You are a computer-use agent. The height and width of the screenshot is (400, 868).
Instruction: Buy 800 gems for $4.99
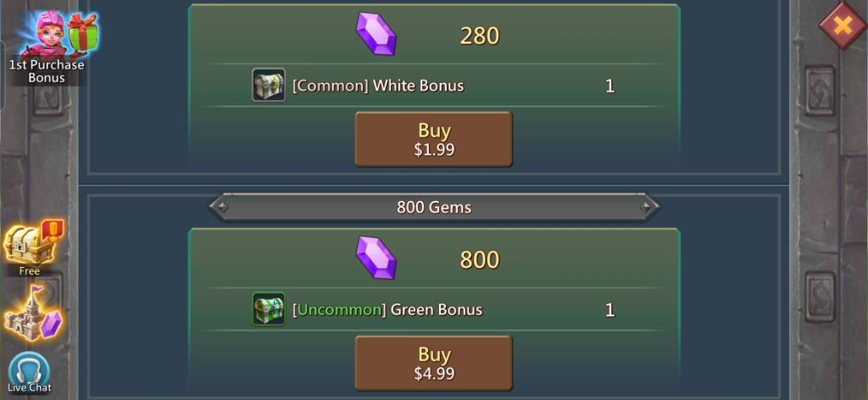tap(433, 363)
